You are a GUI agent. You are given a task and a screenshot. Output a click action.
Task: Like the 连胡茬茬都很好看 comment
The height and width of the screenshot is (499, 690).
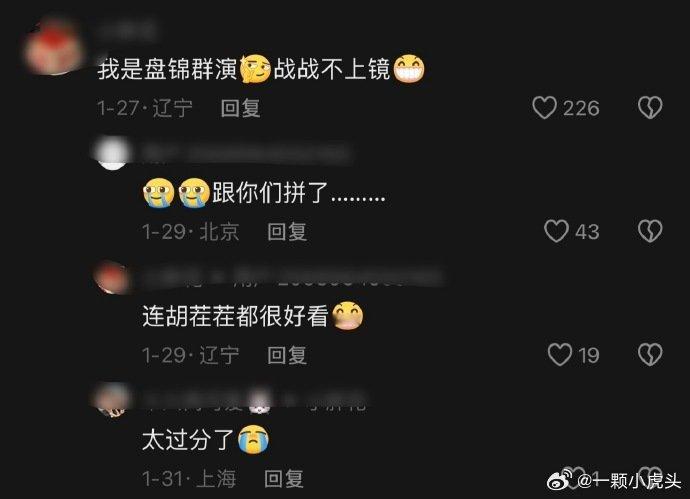coord(560,355)
